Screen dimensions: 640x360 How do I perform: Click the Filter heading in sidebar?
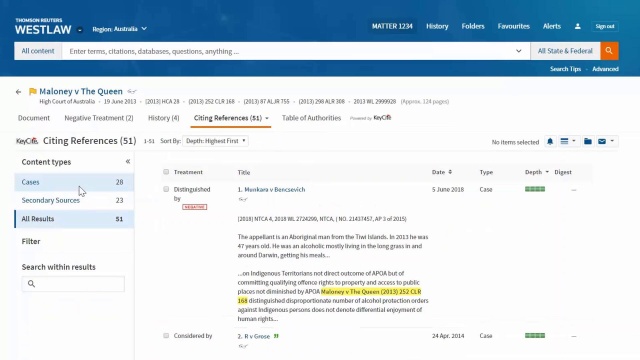[x=31, y=241]
